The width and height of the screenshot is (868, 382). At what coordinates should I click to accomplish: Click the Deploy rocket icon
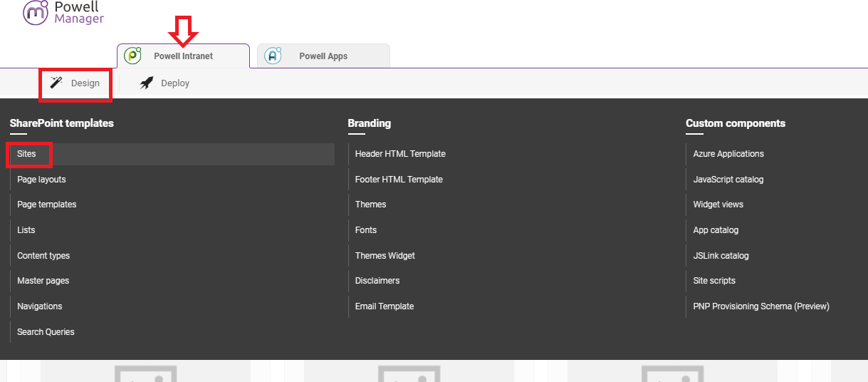pos(147,83)
